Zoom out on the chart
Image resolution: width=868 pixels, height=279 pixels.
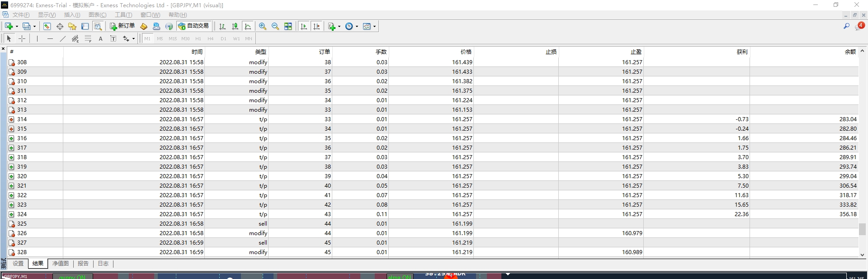[275, 26]
